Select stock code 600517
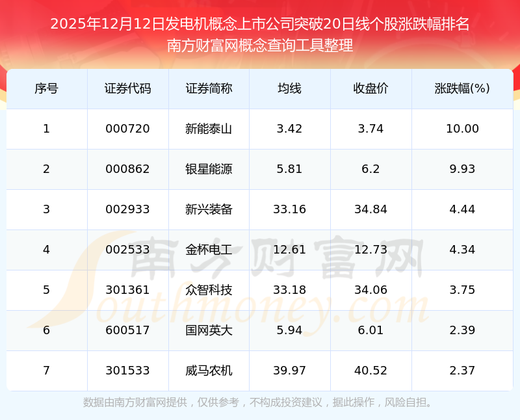 127,330
